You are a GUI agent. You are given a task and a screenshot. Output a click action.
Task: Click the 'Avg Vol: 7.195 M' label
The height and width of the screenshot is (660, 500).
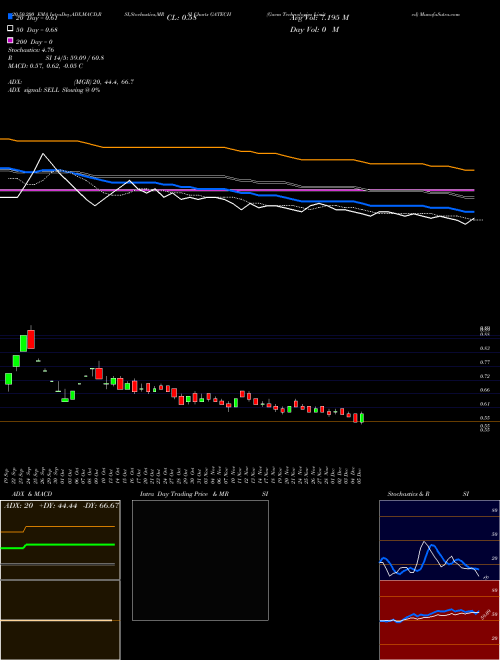point(319,18)
